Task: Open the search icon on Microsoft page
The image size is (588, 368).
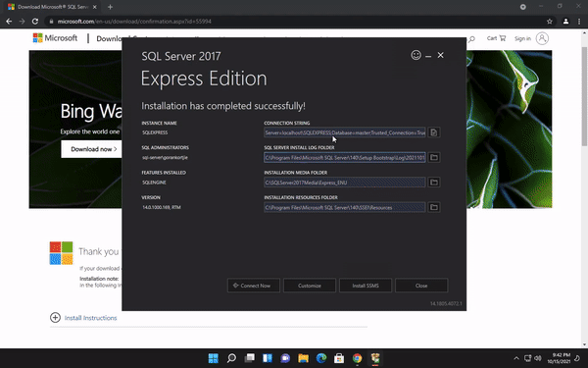Action: tap(471, 38)
